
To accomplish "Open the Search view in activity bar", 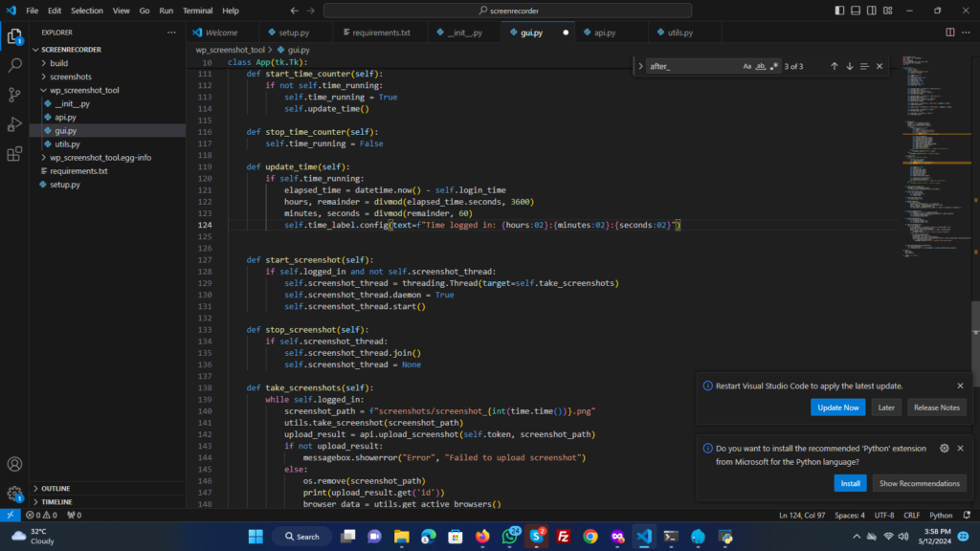I will pos(14,66).
